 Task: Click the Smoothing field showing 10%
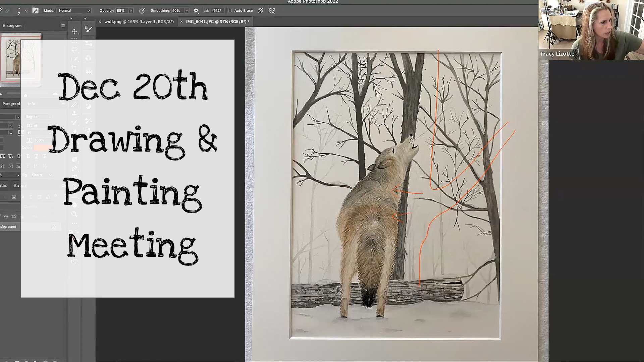178,11
